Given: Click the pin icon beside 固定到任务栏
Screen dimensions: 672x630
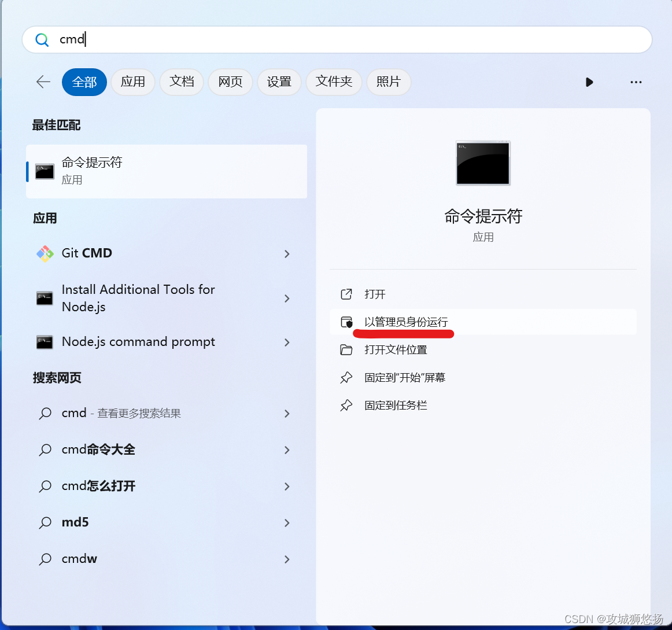Looking at the screenshot, I should [x=346, y=405].
